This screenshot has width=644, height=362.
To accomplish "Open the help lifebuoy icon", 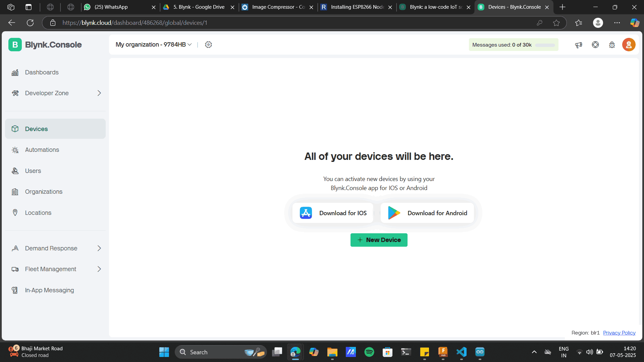I will [595, 45].
